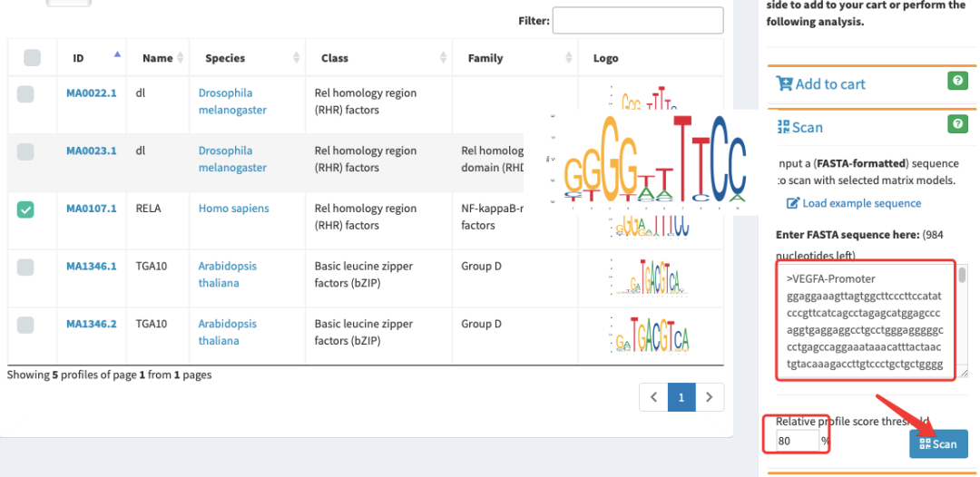Click the relative profile score threshold field
Image resolution: width=980 pixels, height=477 pixels.
tap(797, 442)
